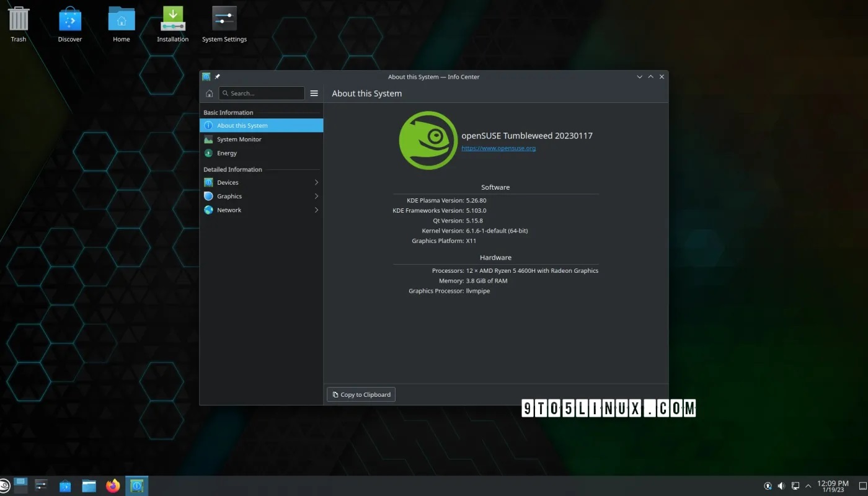868x496 pixels.
Task: Click the home icon above the sidebar
Action: [210, 93]
